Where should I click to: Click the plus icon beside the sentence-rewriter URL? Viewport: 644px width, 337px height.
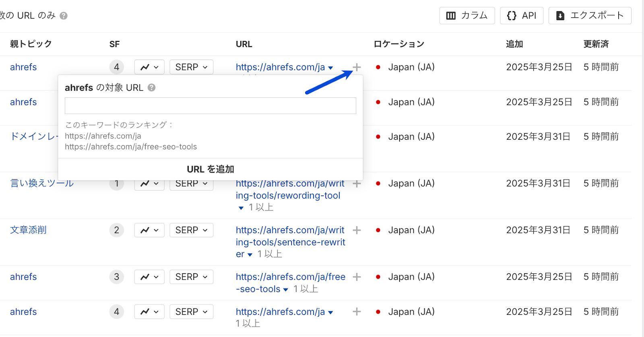click(357, 230)
